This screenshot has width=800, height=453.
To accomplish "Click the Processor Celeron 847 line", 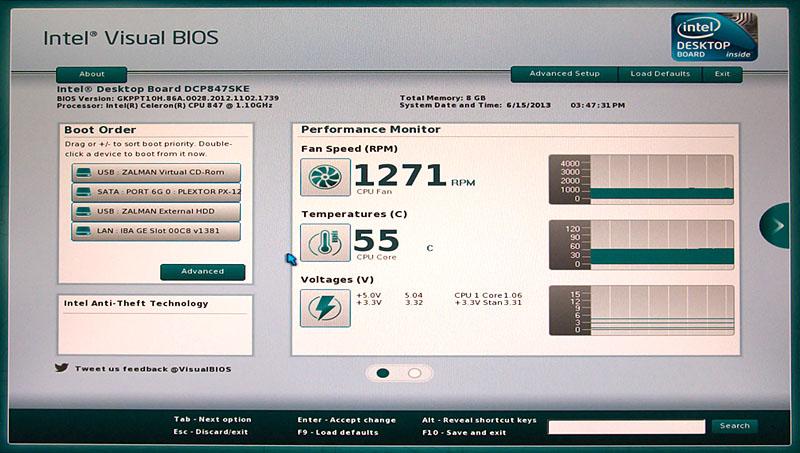I will click(164, 105).
